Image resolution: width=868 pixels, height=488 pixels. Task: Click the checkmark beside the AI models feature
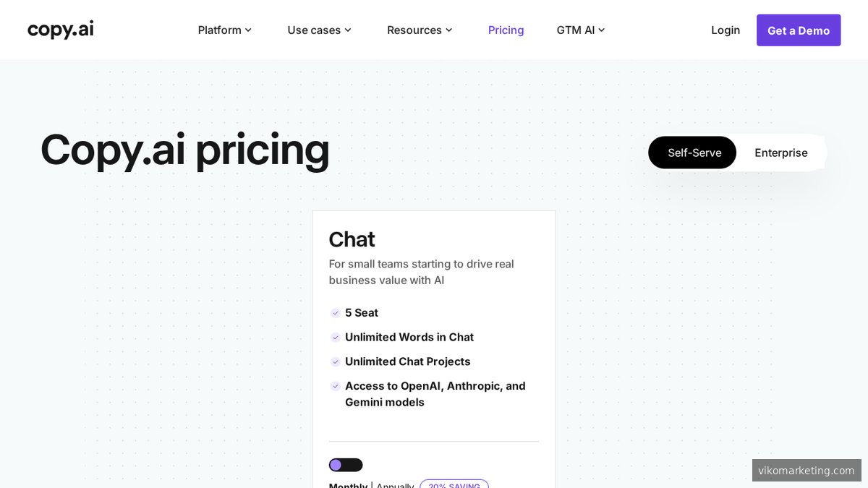pos(335,385)
